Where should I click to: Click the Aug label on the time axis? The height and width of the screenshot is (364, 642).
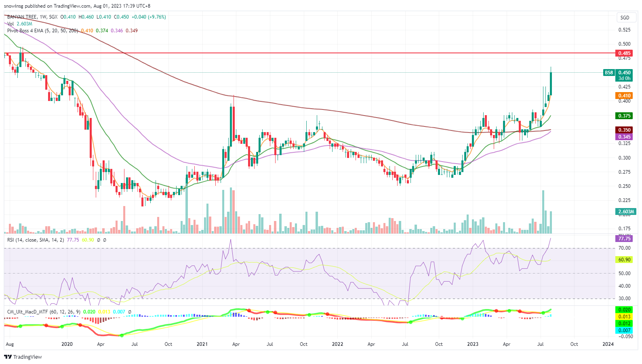click(x=10, y=344)
